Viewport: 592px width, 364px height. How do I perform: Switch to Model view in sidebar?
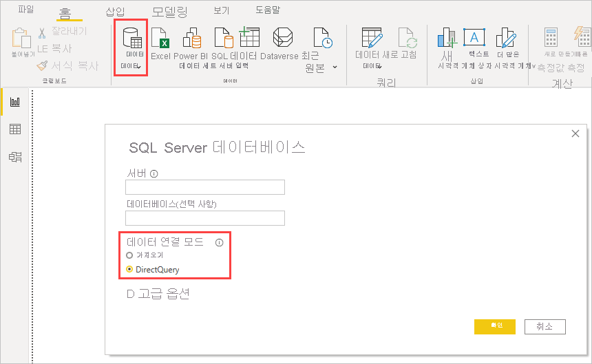coord(15,157)
